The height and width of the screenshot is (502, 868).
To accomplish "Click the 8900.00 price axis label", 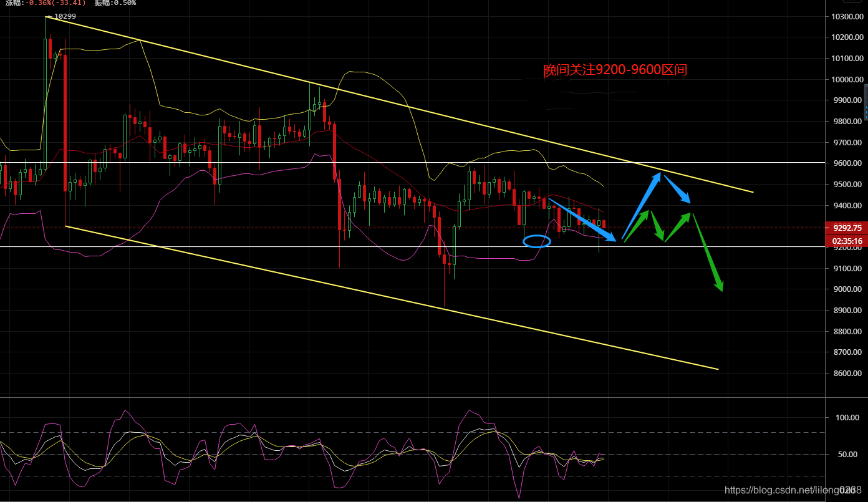I will pos(847,311).
